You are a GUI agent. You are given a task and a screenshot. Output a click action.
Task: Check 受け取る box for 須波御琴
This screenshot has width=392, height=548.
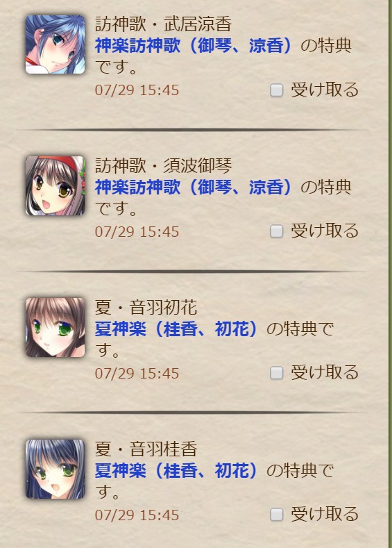pos(276,231)
